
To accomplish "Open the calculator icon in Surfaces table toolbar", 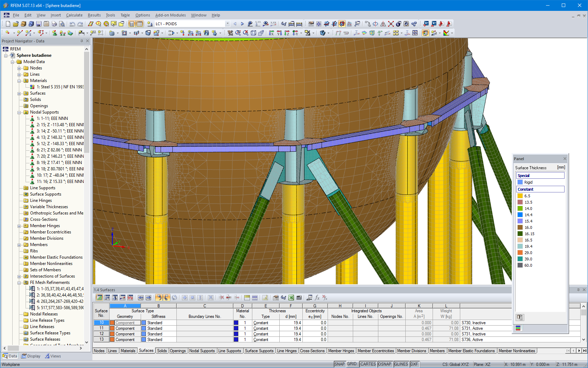I will (x=299, y=298).
